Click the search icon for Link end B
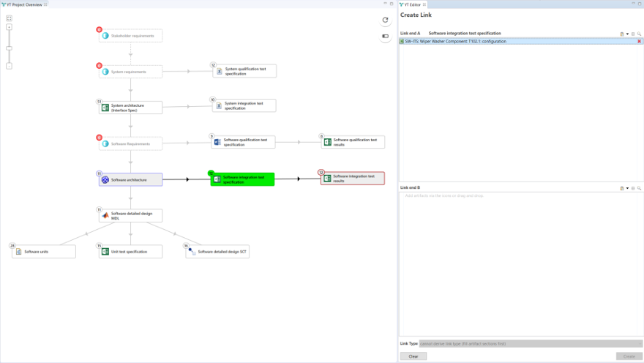 click(x=639, y=189)
